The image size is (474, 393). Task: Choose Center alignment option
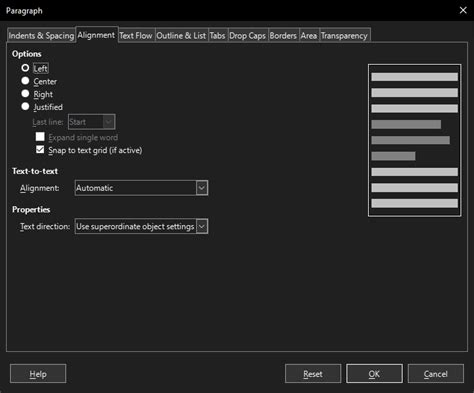(x=25, y=81)
